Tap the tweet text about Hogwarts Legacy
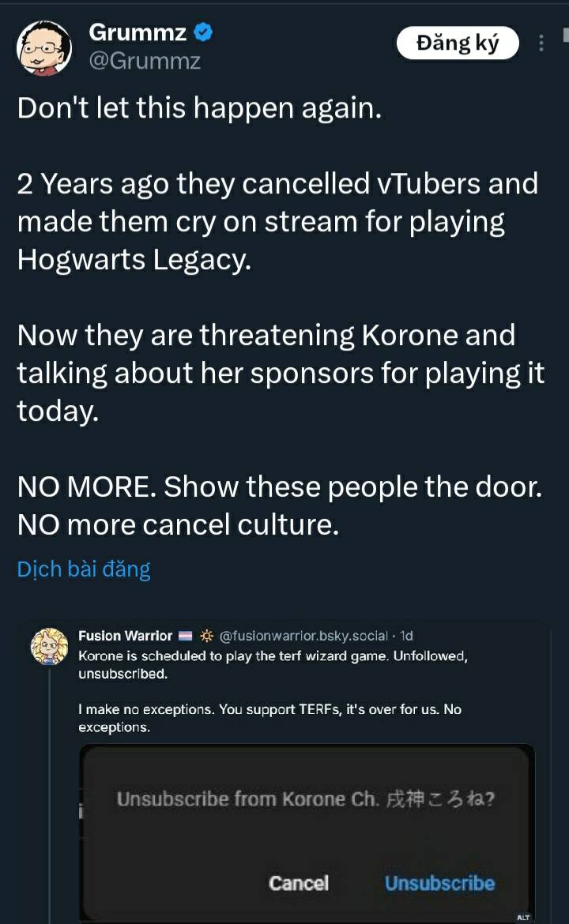569x924 pixels. pyautogui.click(x=277, y=221)
